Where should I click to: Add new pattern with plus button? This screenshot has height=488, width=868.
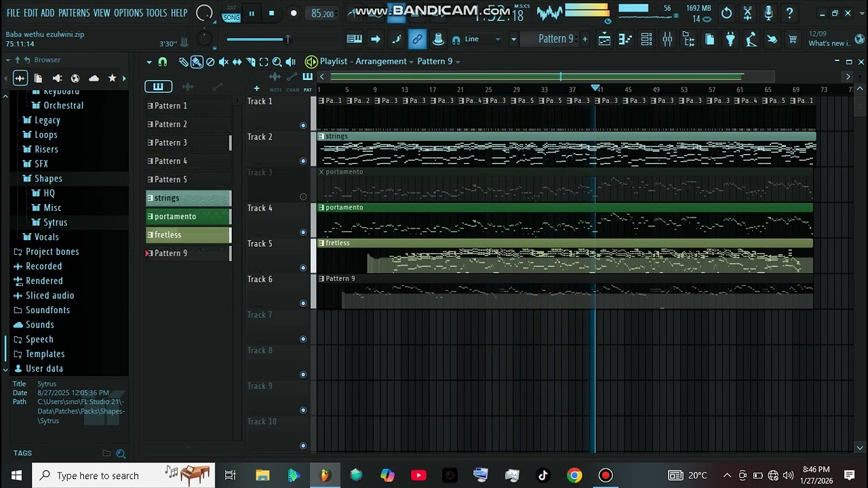point(585,39)
